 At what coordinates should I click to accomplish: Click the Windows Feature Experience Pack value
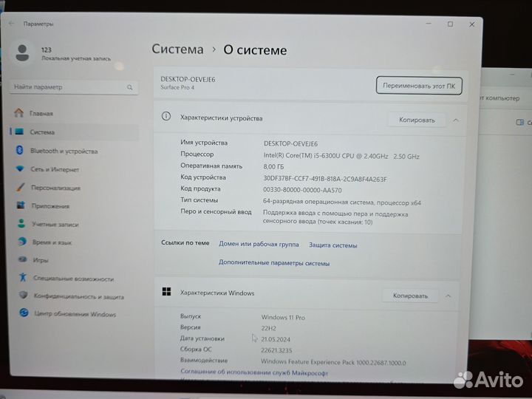coord(333,362)
